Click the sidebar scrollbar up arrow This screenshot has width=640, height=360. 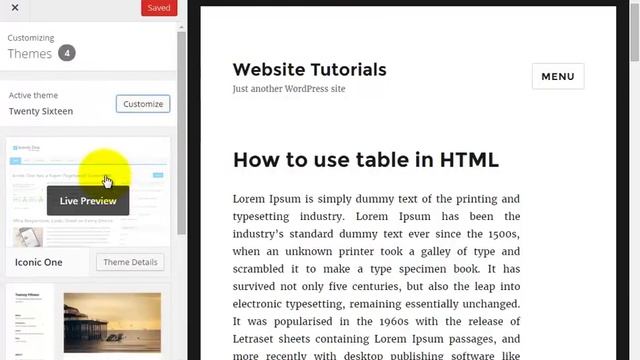click(181, 27)
